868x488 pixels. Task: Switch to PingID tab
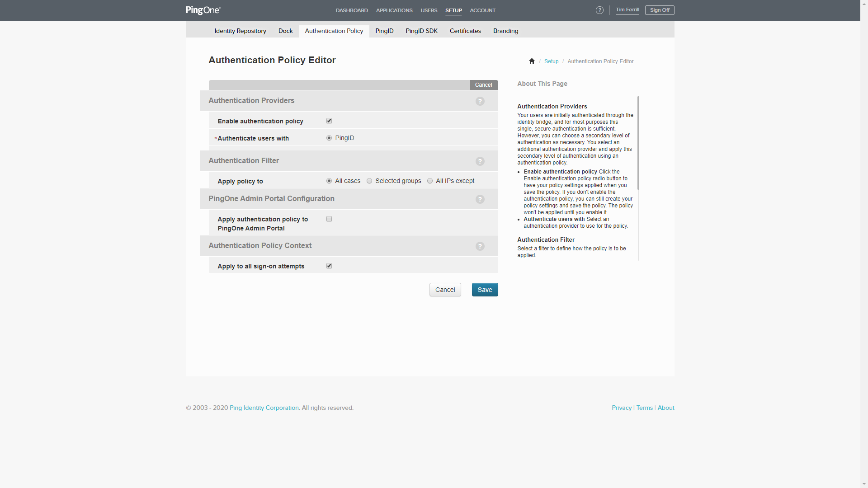384,31
